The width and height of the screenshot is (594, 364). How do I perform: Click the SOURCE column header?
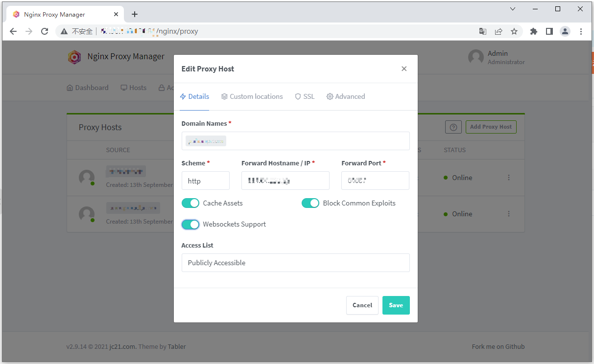tap(118, 150)
